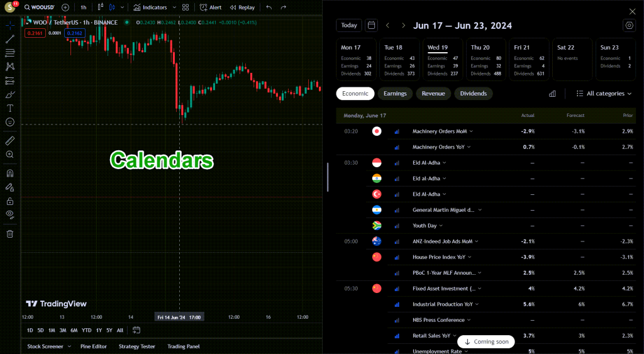The image size is (644, 354).
Task: Select the brush drawing tool
Action: coord(10,95)
